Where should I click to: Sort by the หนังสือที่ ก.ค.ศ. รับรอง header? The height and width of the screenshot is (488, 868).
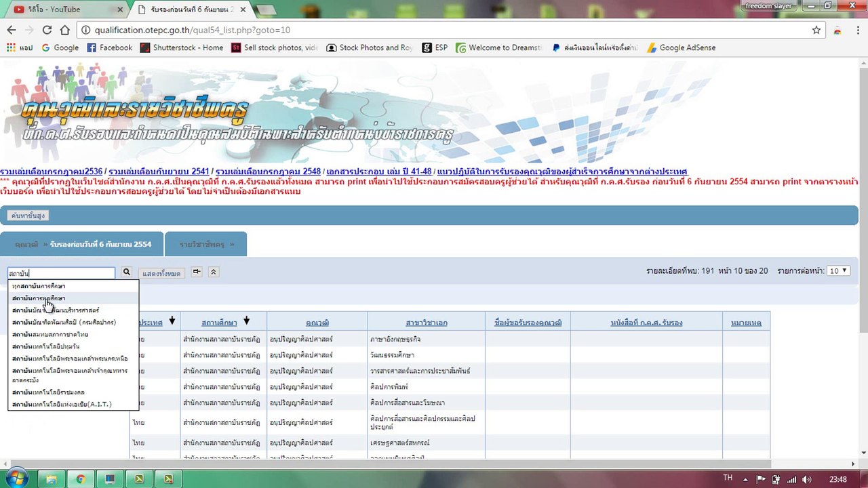pos(646,323)
